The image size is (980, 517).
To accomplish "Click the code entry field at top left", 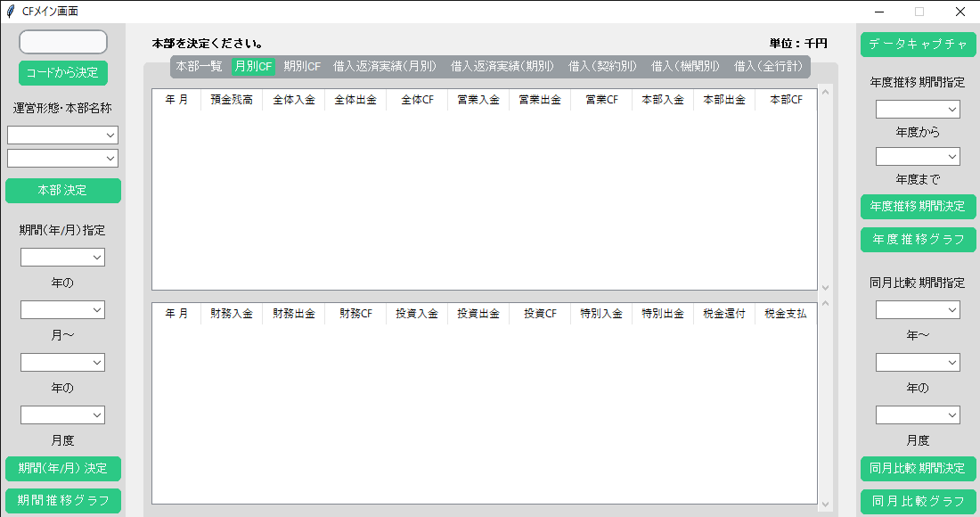I will click(x=62, y=42).
